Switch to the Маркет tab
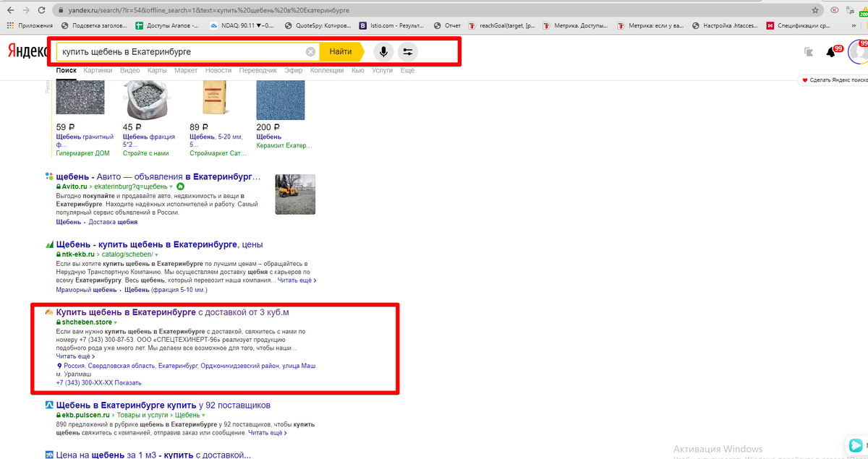 tap(186, 71)
